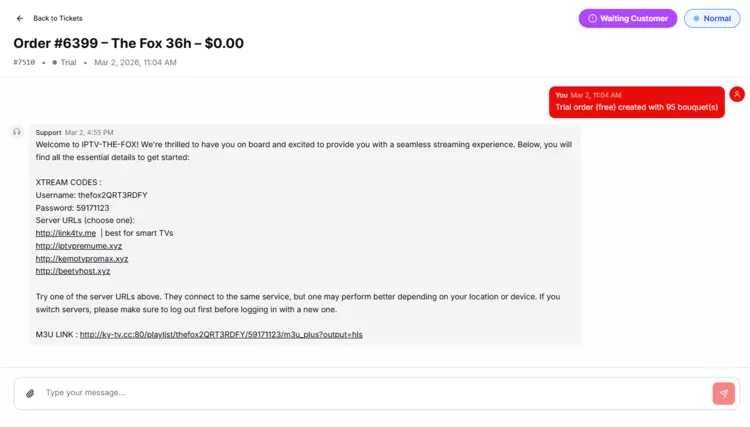Click the red user avatar icon
This screenshot has width=750, height=427.
tap(737, 94)
